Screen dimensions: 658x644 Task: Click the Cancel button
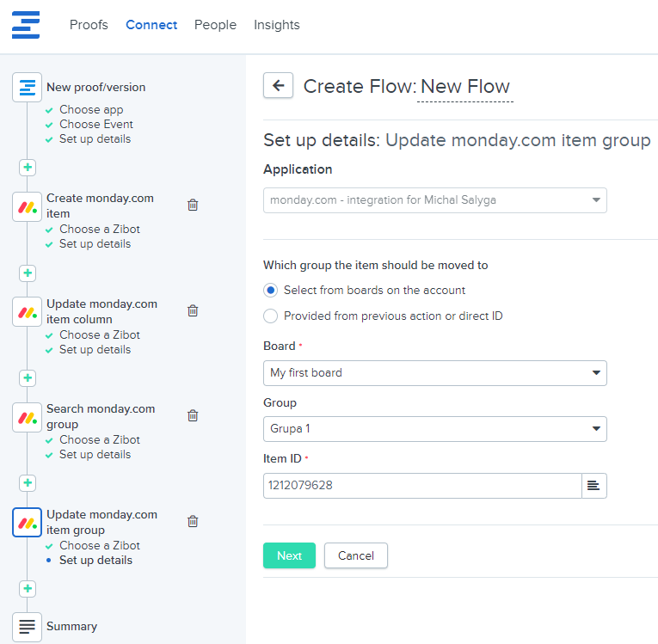355,555
